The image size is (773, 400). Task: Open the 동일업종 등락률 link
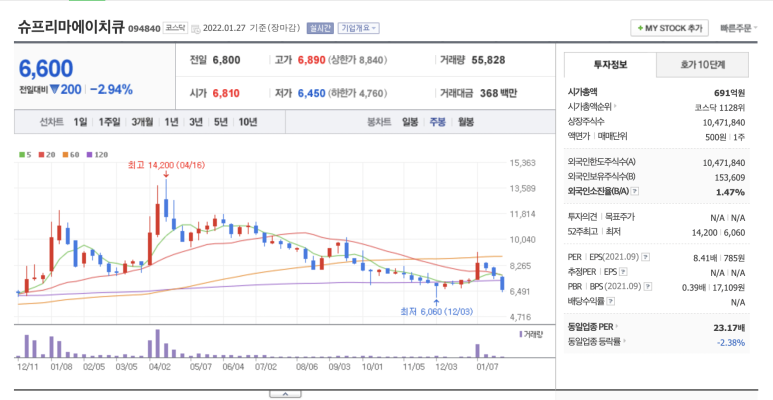(597, 341)
